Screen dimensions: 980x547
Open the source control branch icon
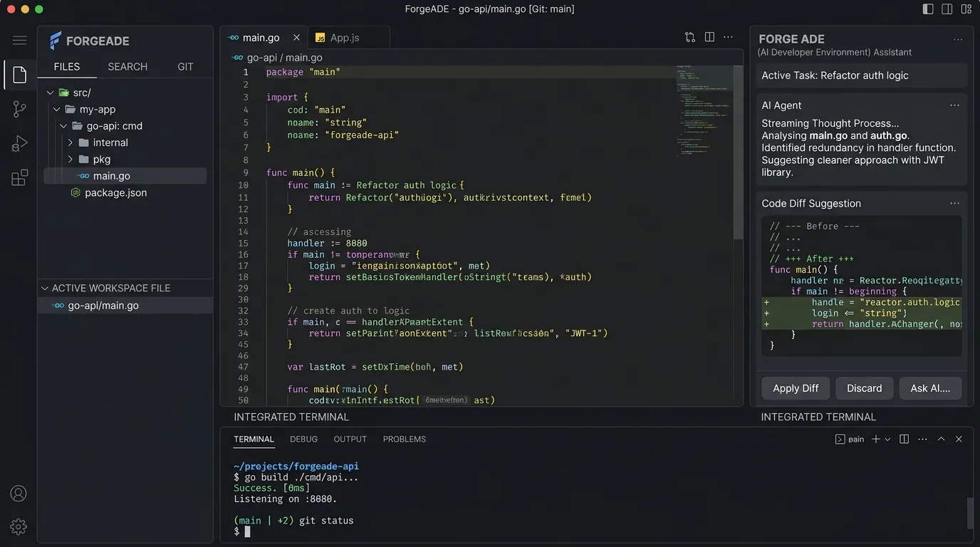19,109
